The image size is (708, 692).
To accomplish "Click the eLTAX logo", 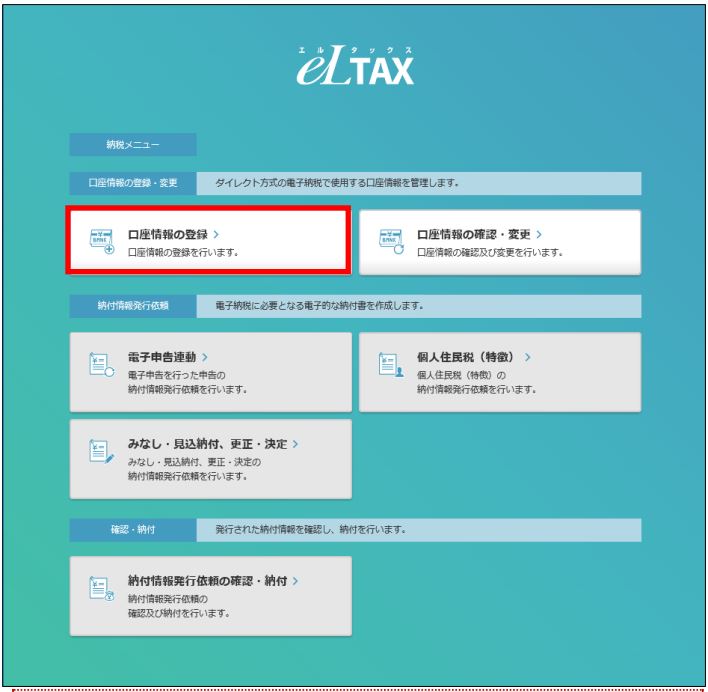I will click(355, 65).
